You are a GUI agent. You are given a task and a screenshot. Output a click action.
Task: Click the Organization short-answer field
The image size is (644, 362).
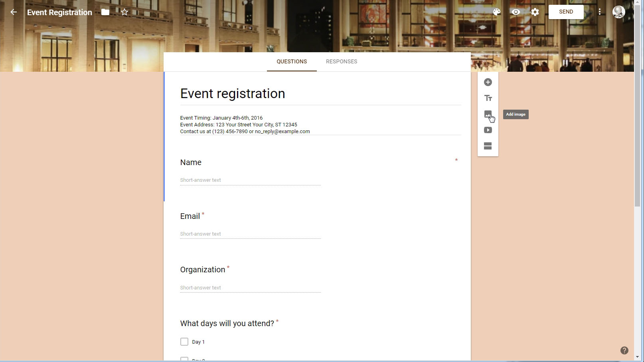[x=251, y=288]
